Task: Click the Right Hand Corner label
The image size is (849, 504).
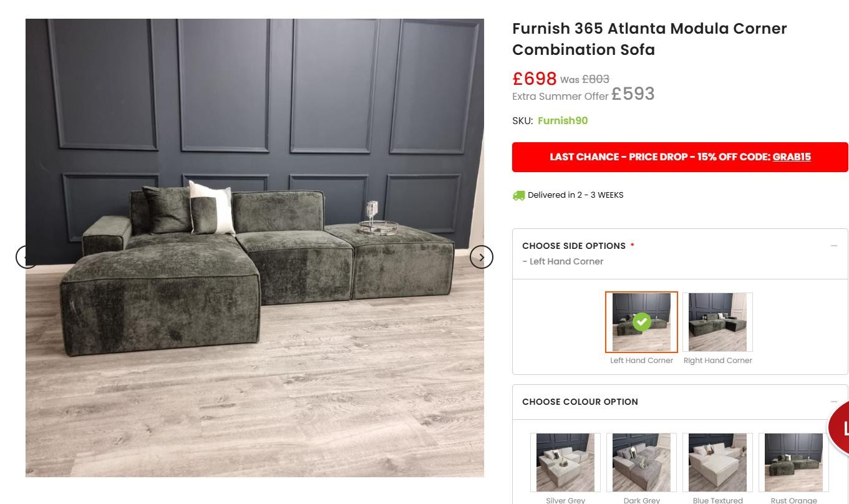Action: [718, 361]
